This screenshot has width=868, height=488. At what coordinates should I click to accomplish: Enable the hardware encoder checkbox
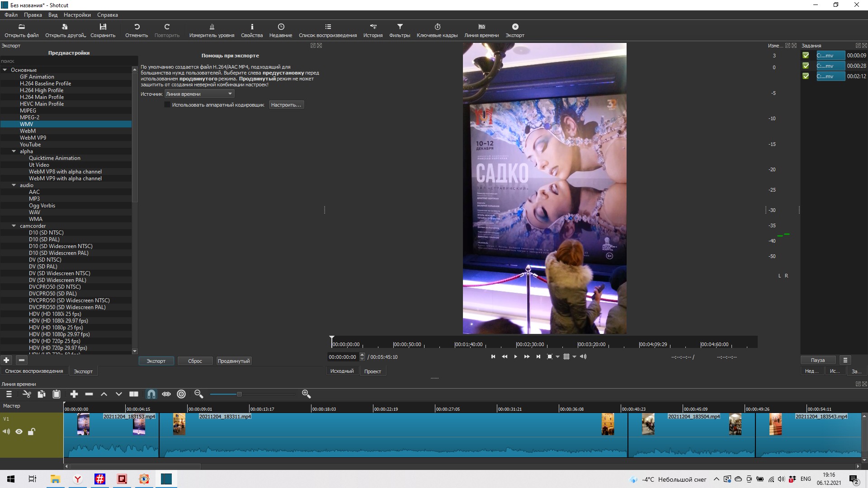pyautogui.click(x=167, y=105)
